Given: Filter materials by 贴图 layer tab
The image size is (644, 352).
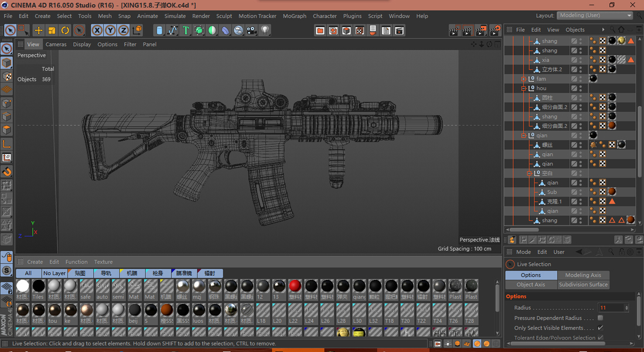Looking at the screenshot, I should 80,273.
